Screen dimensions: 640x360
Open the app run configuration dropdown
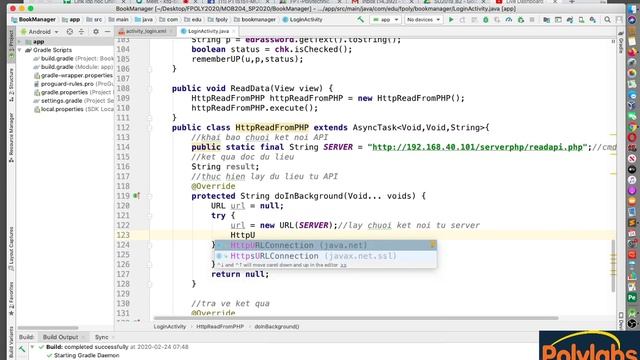pos(385,20)
